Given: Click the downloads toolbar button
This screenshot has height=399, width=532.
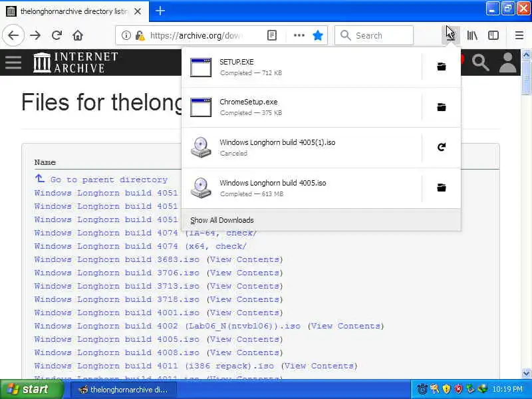Looking at the screenshot, I should [451, 35].
